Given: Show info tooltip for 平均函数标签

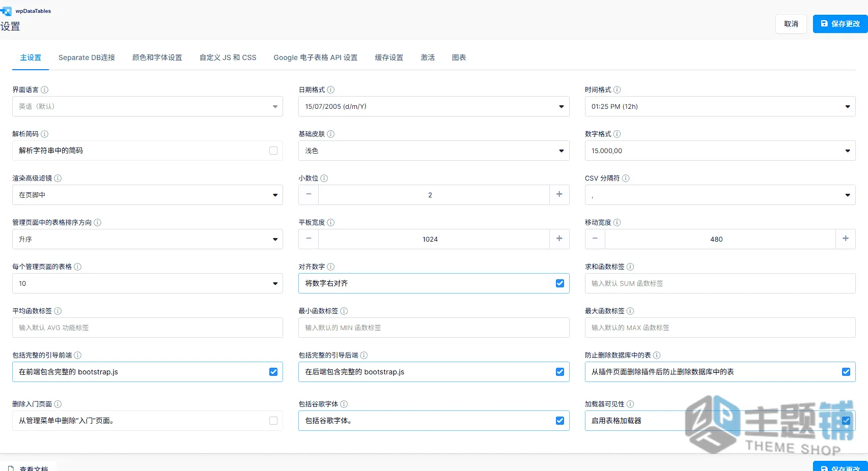Looking at the screenshot, I should [x=58, y=311].
